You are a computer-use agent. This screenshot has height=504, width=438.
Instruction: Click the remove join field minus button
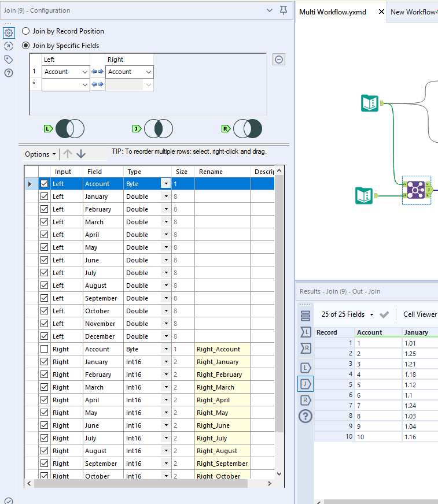click(x=279, y=60)
